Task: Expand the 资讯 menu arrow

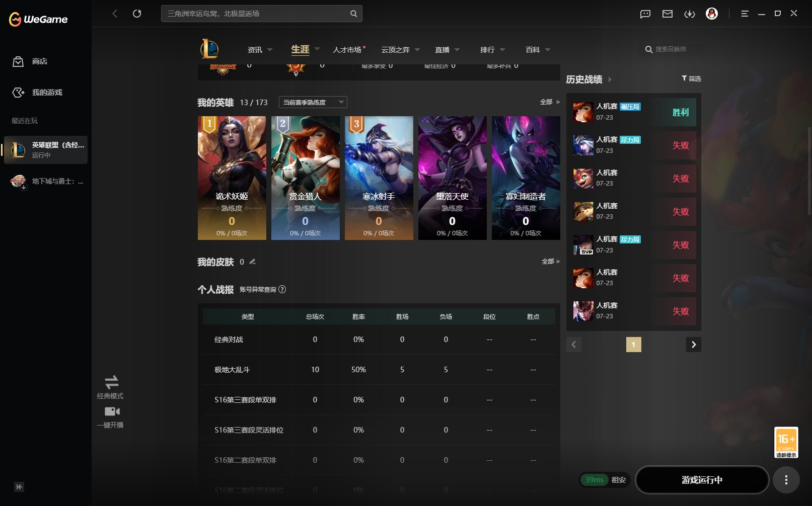Action: point(270,50)
